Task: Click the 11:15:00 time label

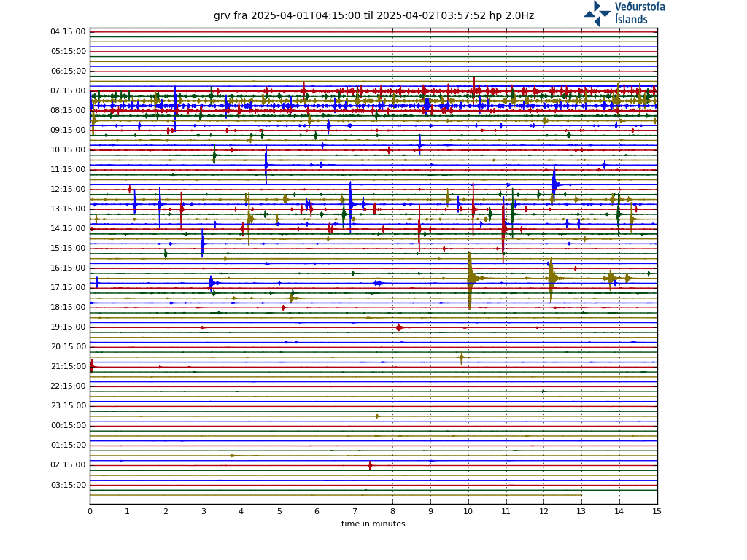Action: coord(68,169)
